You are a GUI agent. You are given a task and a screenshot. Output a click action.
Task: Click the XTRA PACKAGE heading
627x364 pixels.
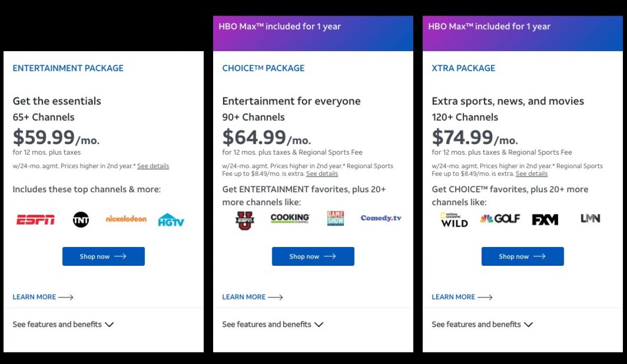tap(463, 68)
